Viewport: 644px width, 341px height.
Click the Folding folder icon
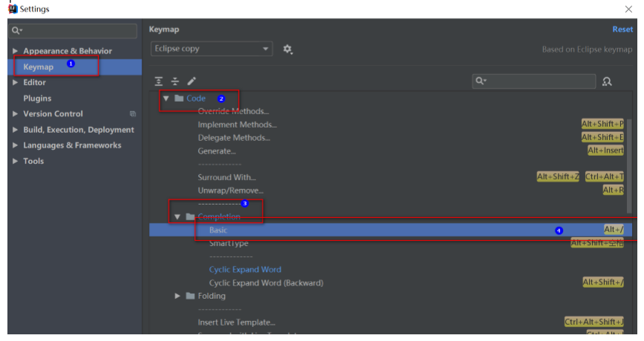(190, 296)
